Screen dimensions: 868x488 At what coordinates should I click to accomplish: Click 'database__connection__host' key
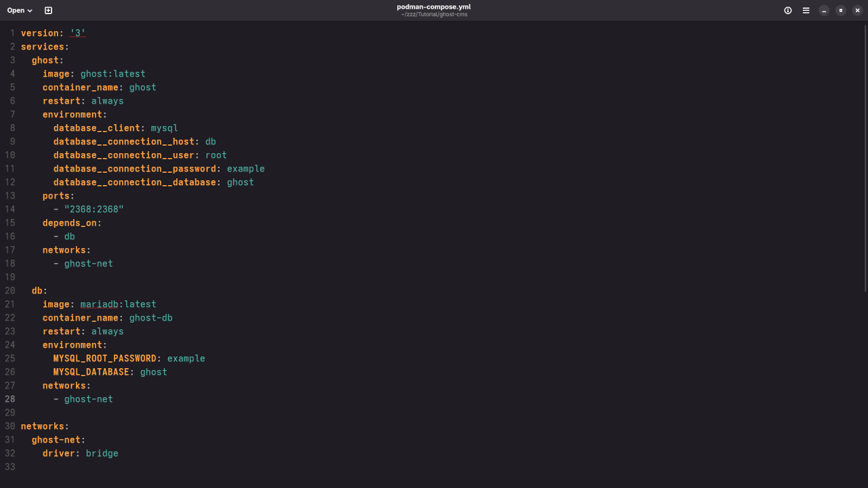point(124,142)
